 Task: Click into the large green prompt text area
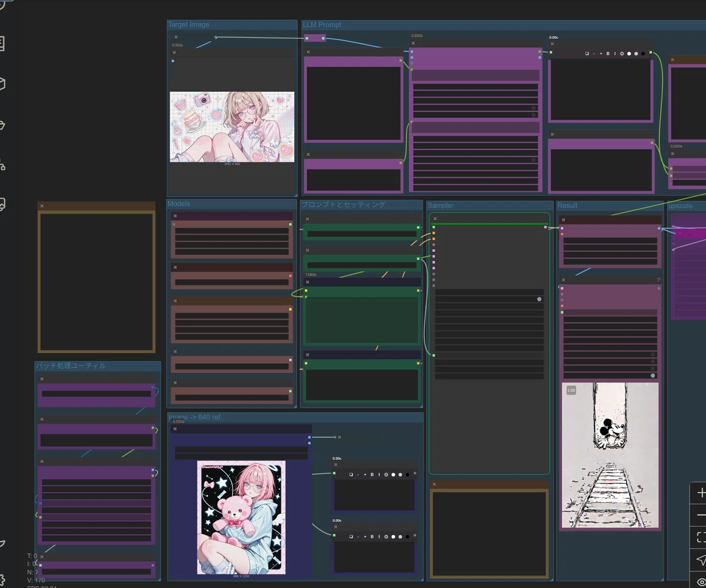click(x=361, y=320)
